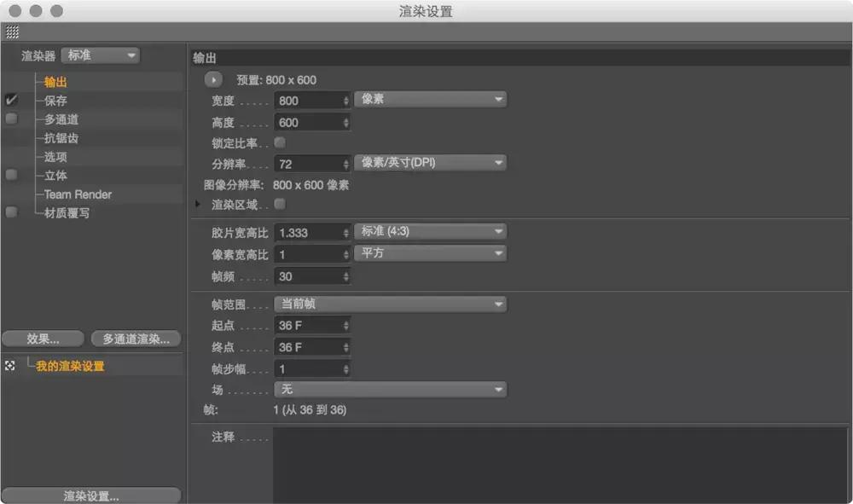The image size is (853, 504).
Task: Open the 像素 units dropdown next to 宽度
Action: point(430,99)
